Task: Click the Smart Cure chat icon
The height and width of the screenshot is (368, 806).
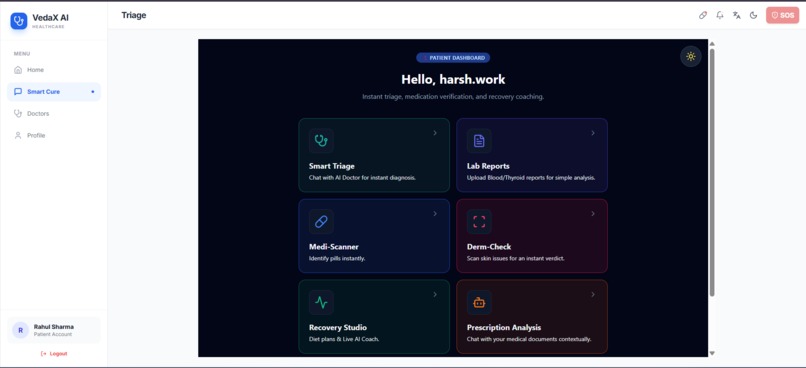Action: pos(18,92)
